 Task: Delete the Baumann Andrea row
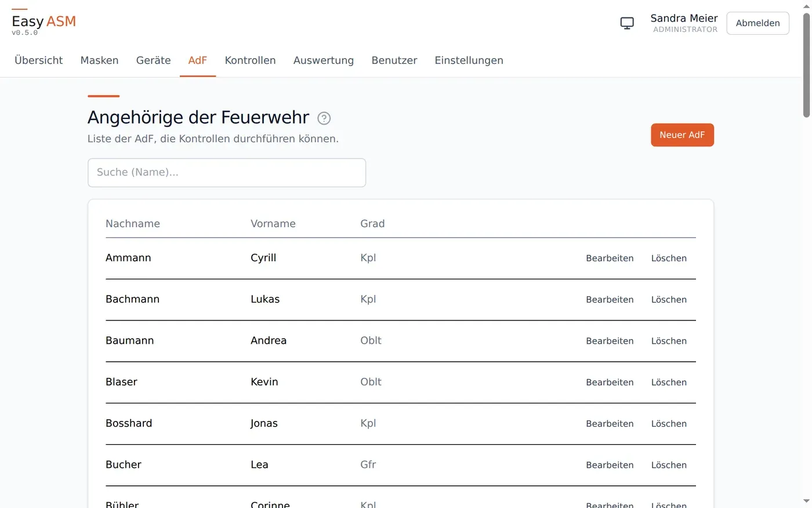coord(669,341)
